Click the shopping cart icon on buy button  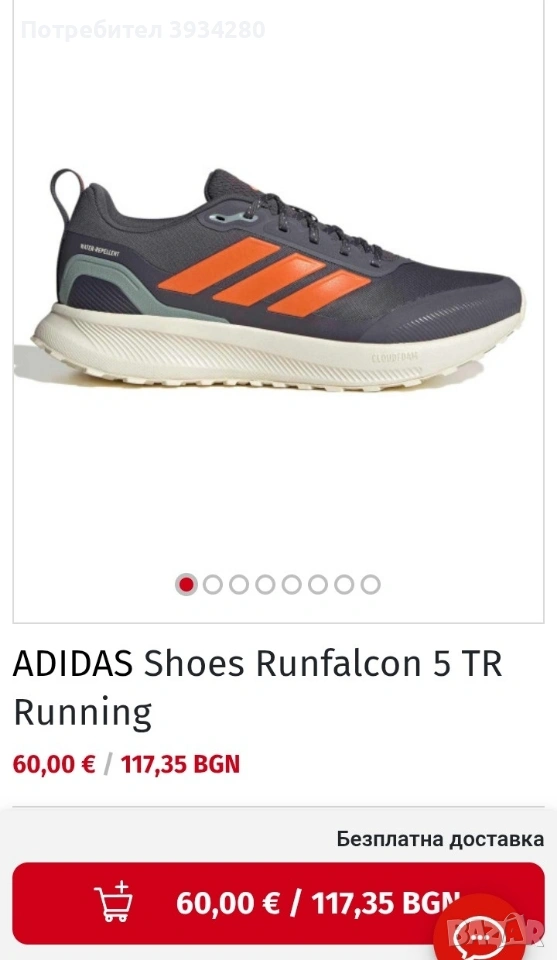click(x=113, y=901)
